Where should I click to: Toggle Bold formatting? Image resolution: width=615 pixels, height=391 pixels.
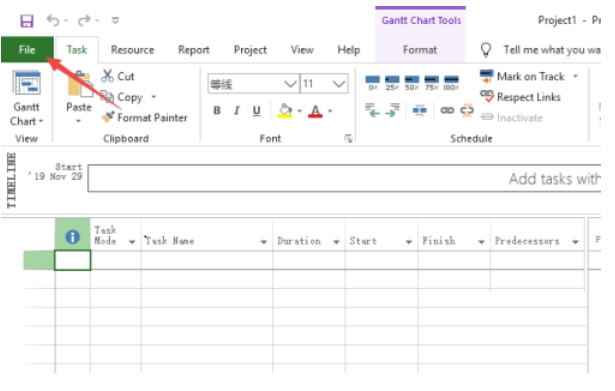217,111
